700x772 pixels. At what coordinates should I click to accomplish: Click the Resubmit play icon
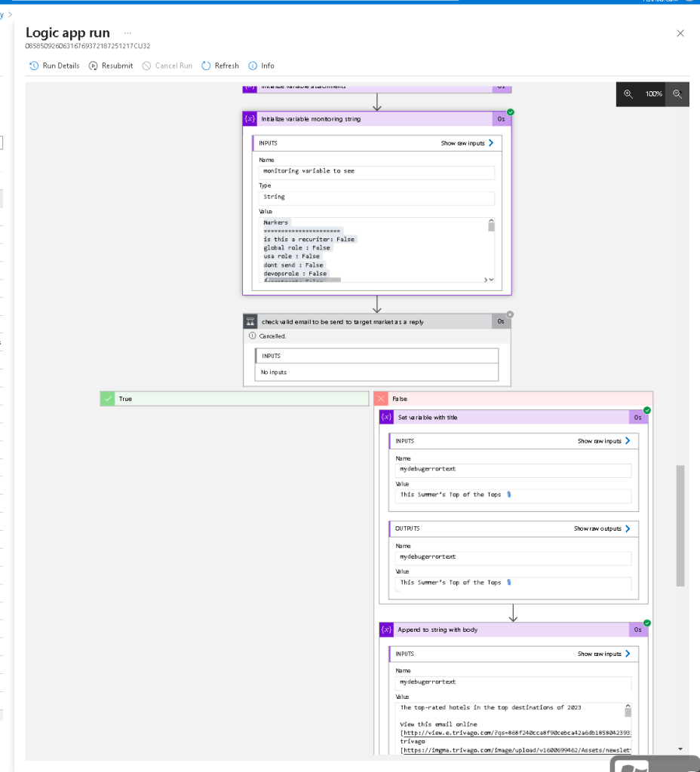click(x=93, y=66)
